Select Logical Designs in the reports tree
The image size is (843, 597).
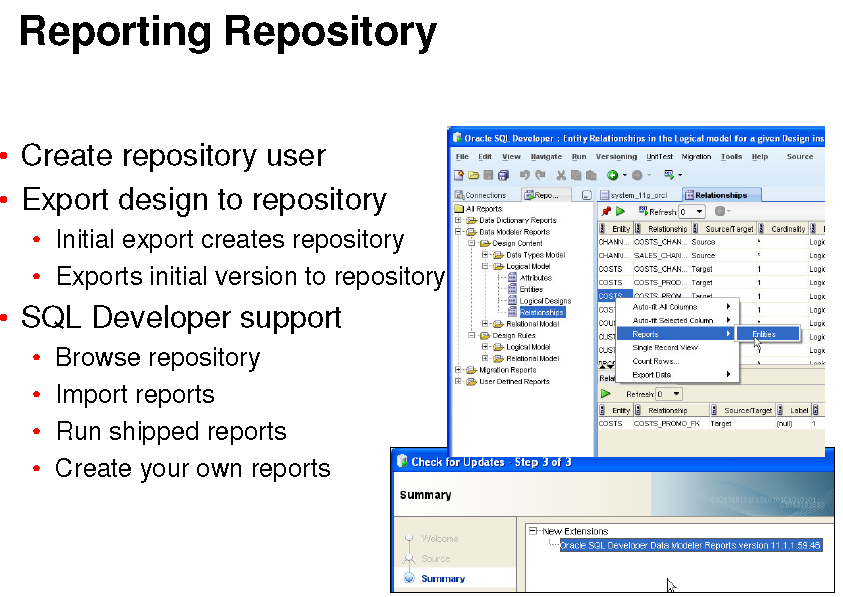point(545,301)
